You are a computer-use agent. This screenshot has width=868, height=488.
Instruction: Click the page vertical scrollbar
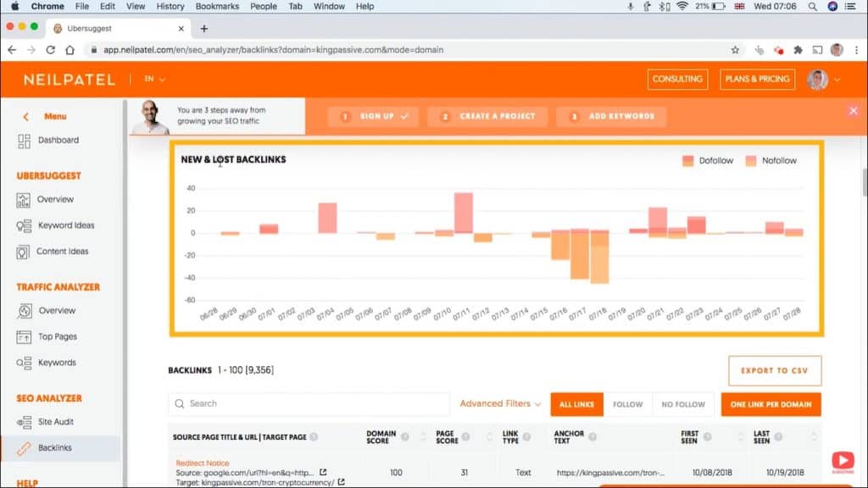864,183
